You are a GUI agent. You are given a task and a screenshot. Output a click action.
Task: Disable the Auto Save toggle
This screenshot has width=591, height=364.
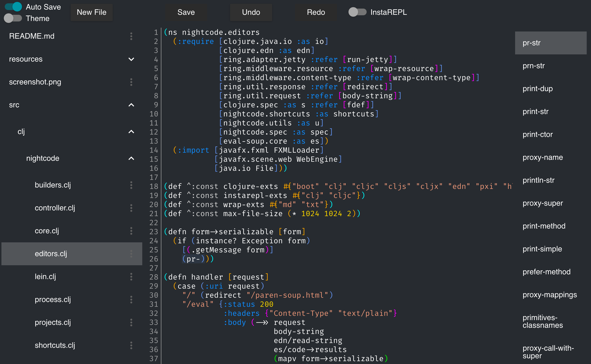tap(13, 7)
